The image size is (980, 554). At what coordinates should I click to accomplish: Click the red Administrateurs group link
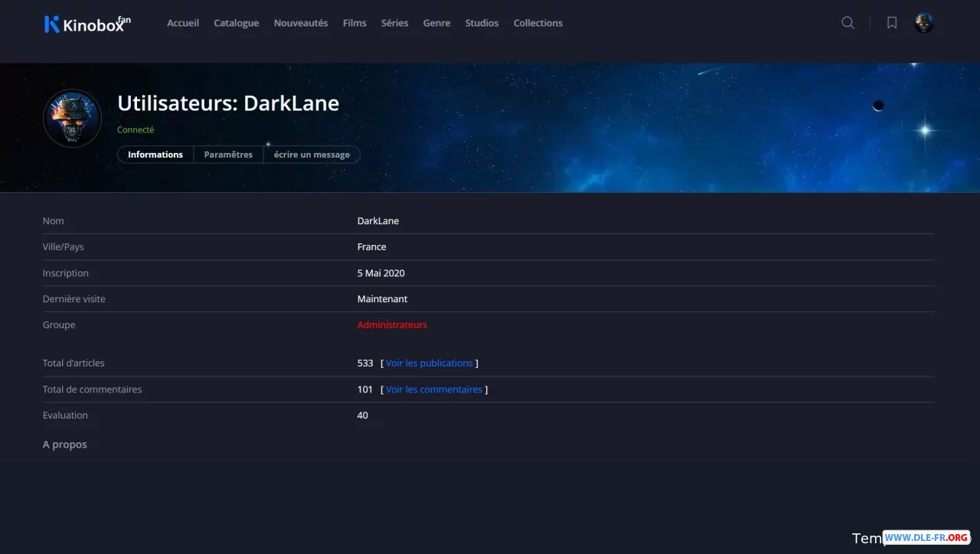pyautogui.click(x=392, y=325)
